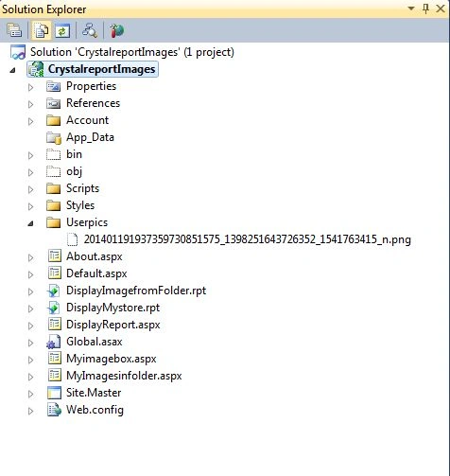The width and height of the screenshot is (450, 476).
Task: Expand DisplayImagefromFolder.rpt node
Action: 30,291
